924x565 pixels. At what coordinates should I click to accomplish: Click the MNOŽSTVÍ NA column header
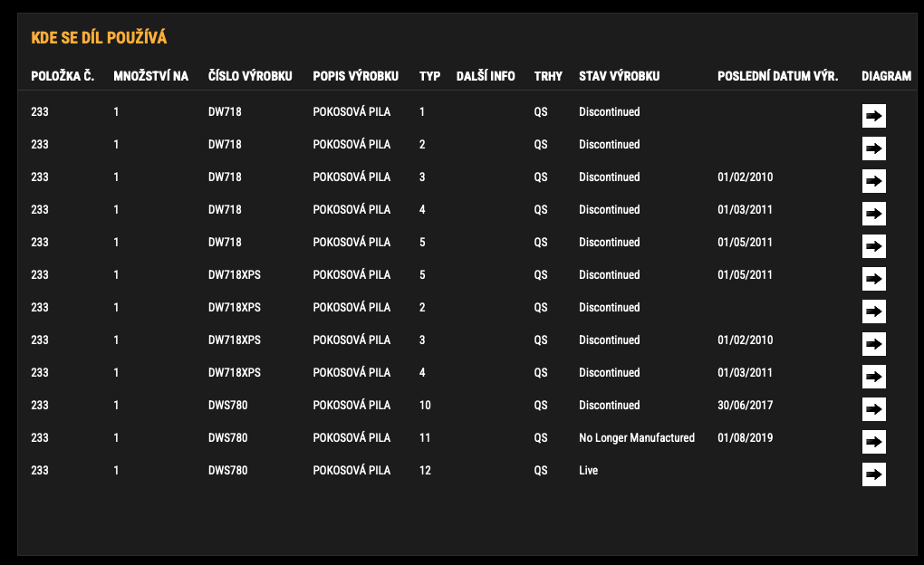pos(151,76)
